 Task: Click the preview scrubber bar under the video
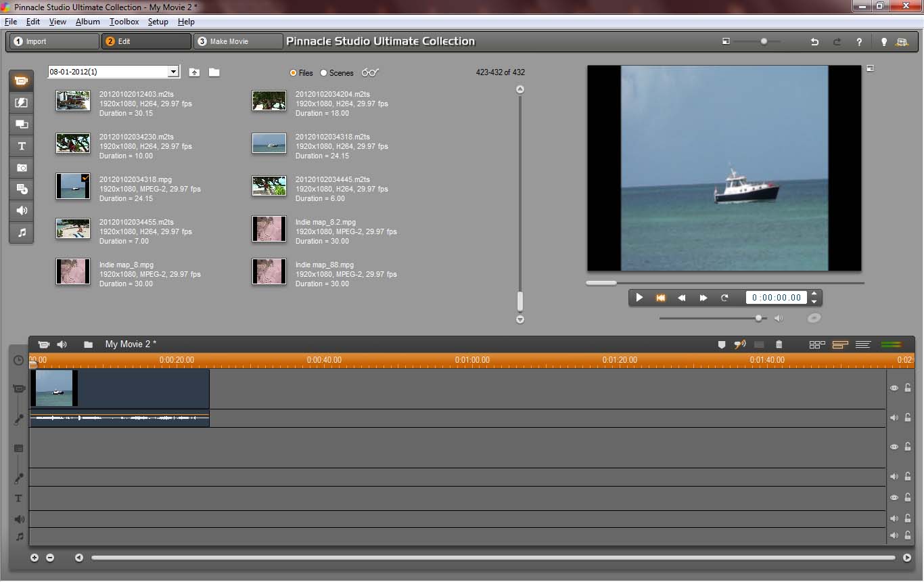725,283
